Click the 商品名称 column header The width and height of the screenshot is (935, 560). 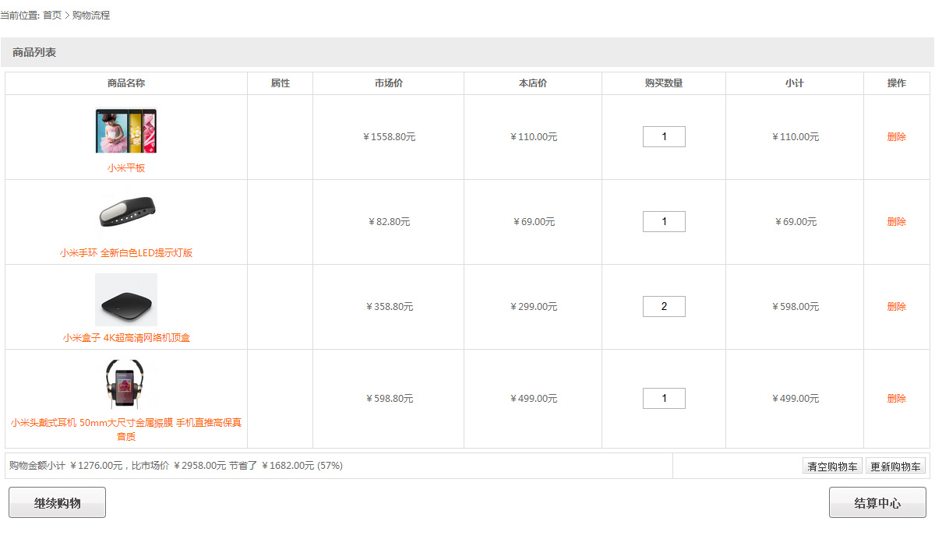pos(126,83)
